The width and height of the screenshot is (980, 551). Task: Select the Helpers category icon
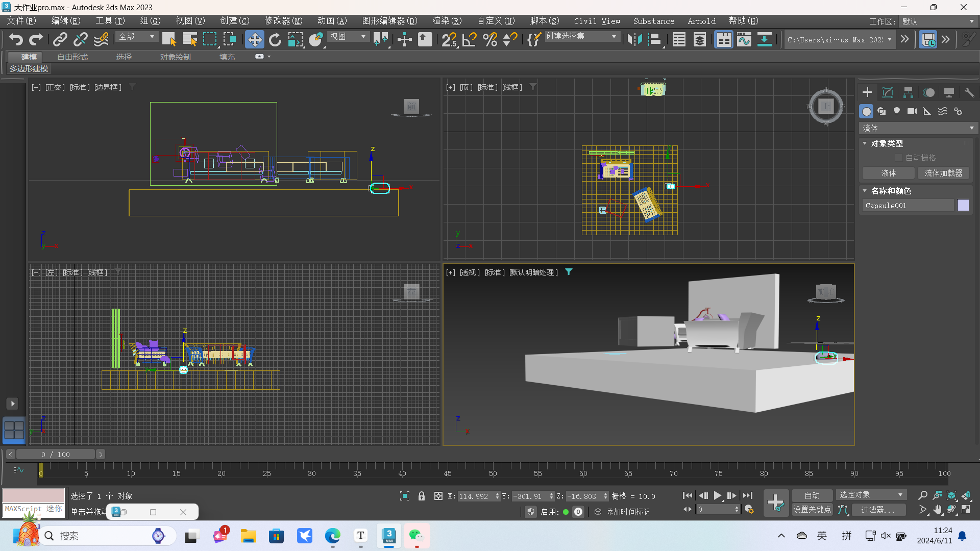click(927, 111)
